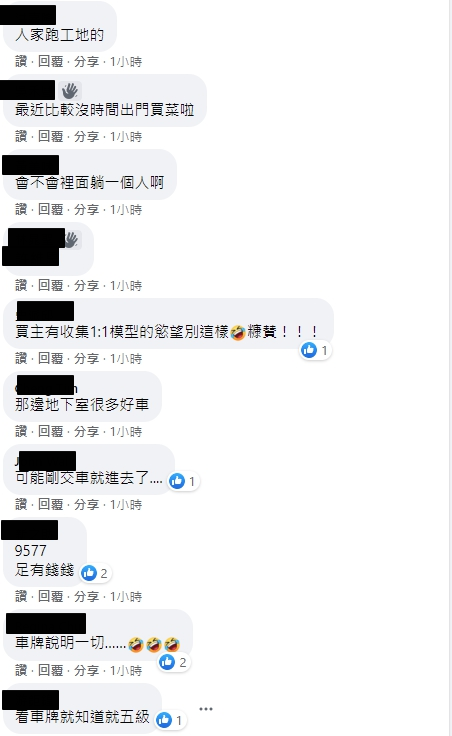452x736 pixels.
Task: Reply to 那邊地下室很多好車 comment
Action: coord(50,431)
